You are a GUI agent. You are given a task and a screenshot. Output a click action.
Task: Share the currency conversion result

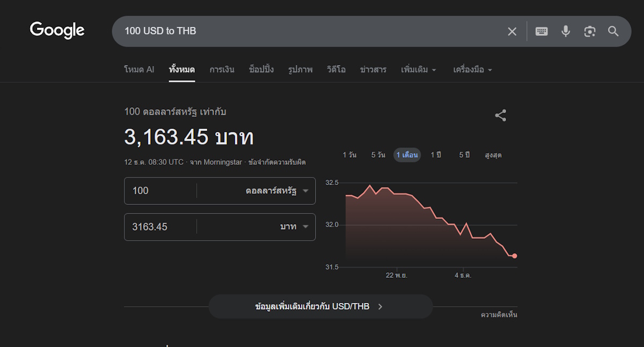coord(500,115)
